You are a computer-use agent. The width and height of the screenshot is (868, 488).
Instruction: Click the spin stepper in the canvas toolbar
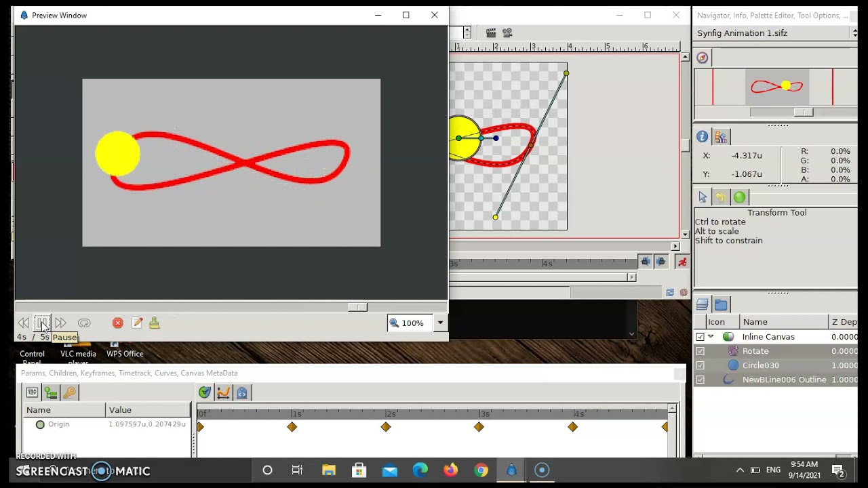point(467,33)
